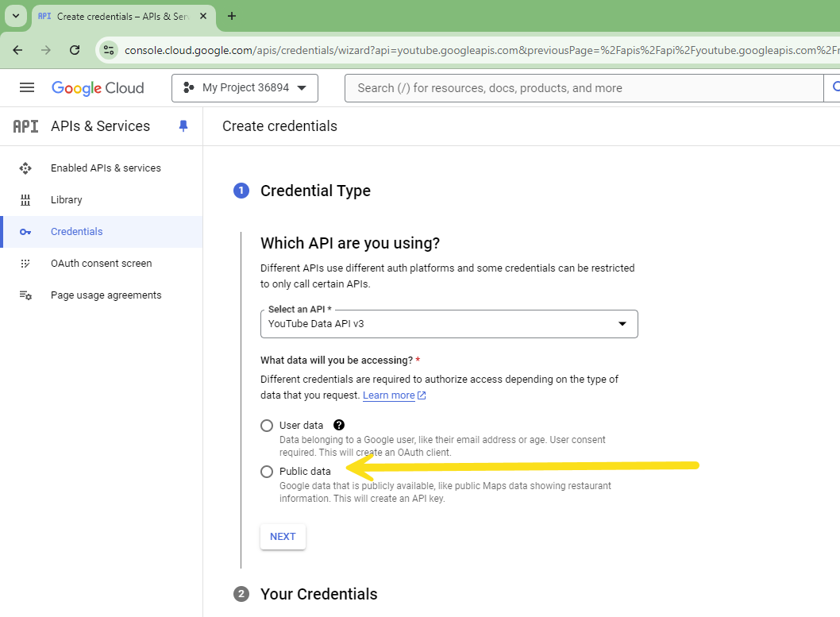Image resolution: width=840 pixels, height=617 pixels.
Task: Open the browser tab search dropdown
Action: [15, 16]
